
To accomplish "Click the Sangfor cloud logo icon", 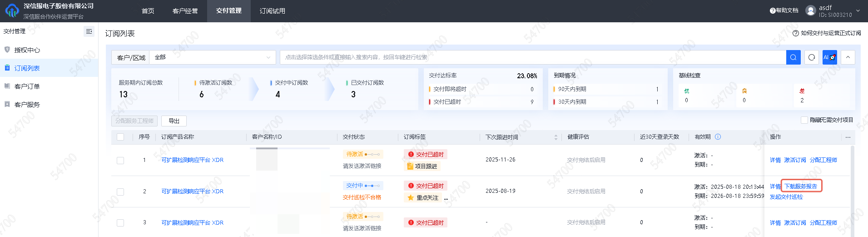I will [12, 10].
